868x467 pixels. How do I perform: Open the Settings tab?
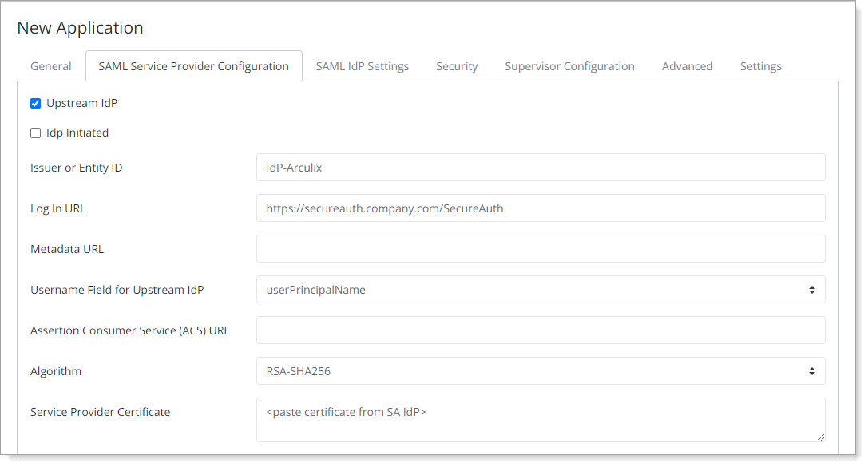point(760,66)
